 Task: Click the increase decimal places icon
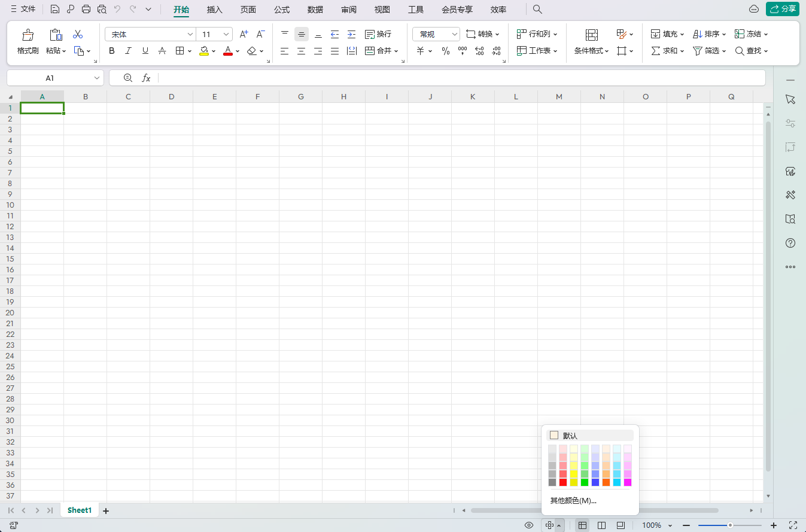479,51
